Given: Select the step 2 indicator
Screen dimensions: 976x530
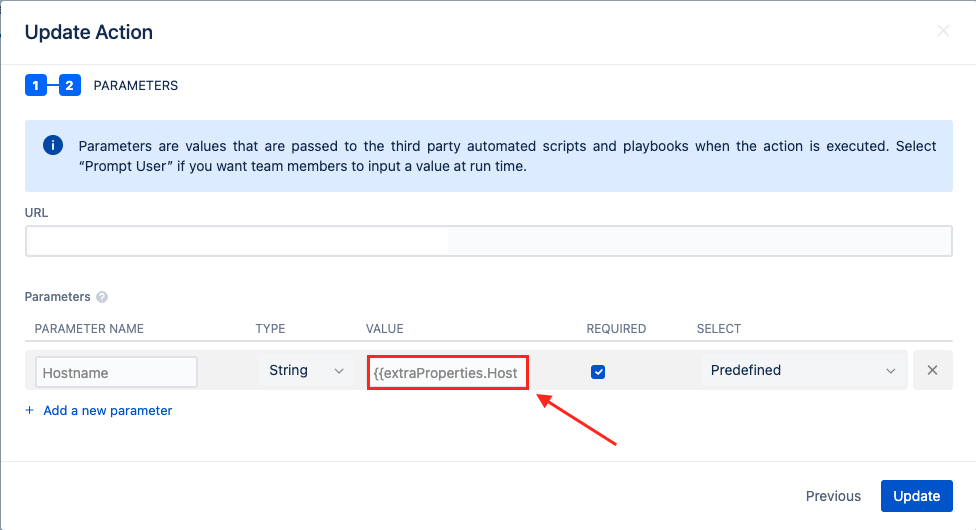Looking at the screenshot, I should click(x=69, y=86).
